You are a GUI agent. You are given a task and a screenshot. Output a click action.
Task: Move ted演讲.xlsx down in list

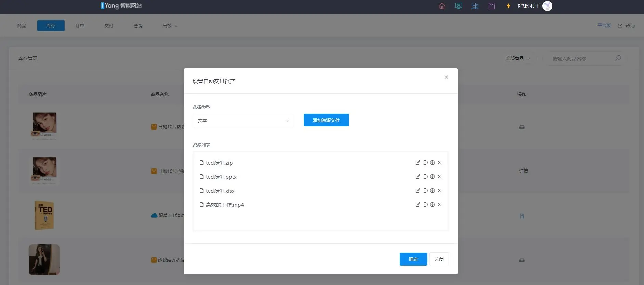pos(432,191)
